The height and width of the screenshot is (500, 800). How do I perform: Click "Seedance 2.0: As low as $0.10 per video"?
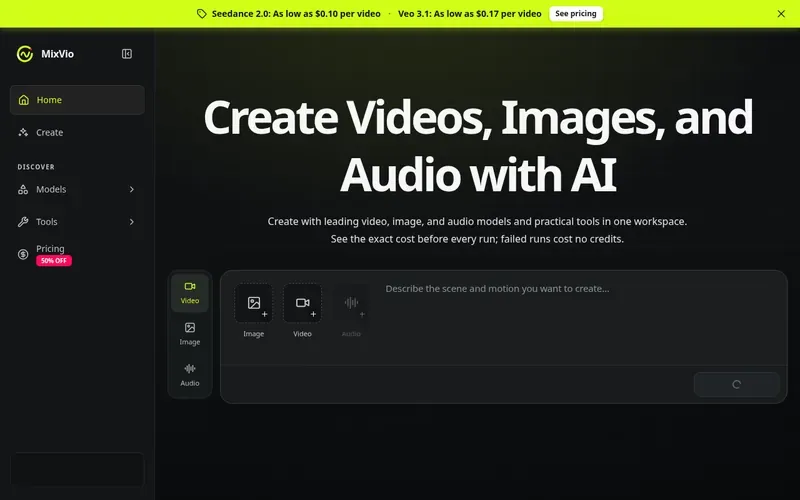(296, 14)
